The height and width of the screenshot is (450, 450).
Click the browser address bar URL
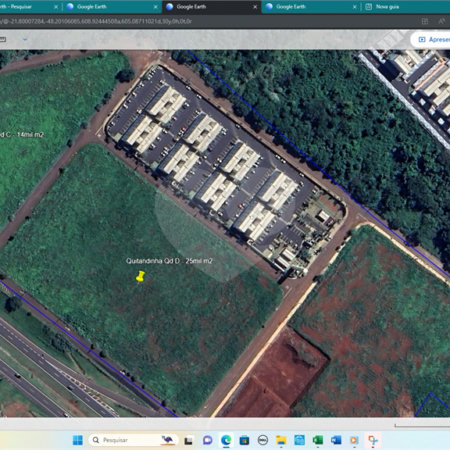96,21
